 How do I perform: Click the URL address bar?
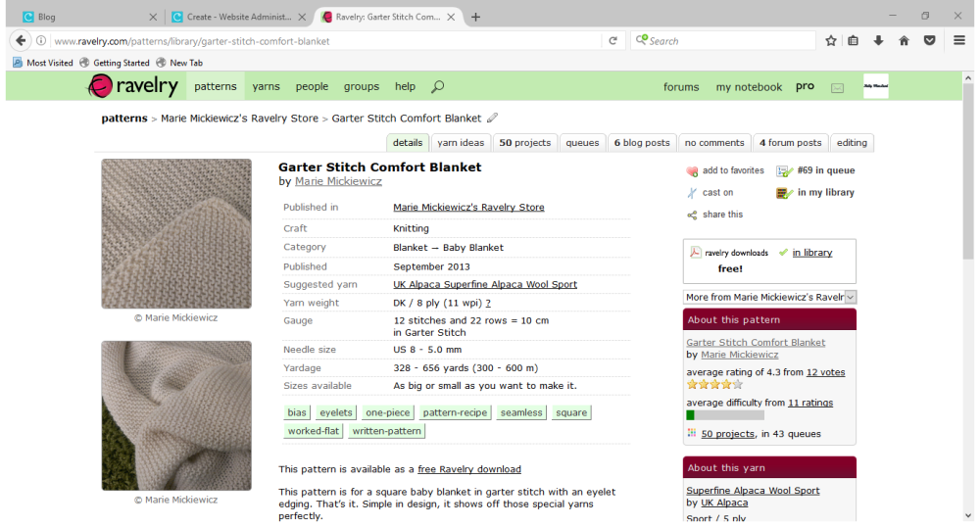(x=325, y=41)
